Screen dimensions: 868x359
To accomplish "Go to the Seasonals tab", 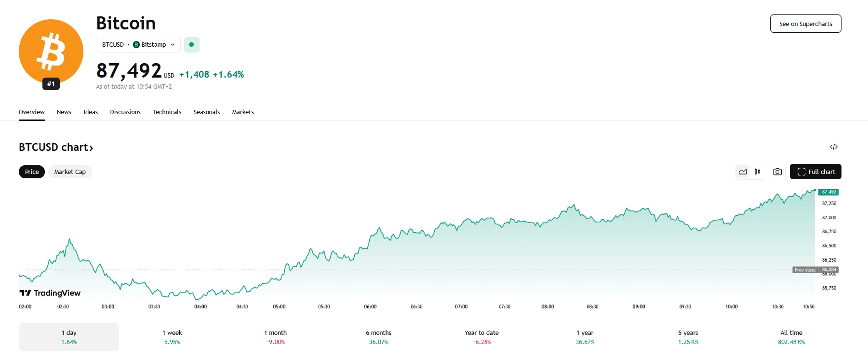I will (x=206, y=112).
